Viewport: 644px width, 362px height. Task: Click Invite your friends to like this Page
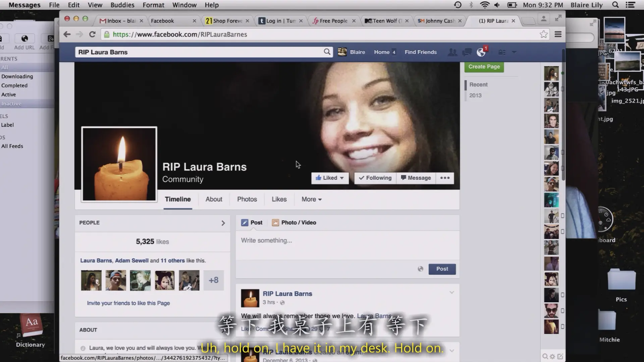(x=128, y=303)
